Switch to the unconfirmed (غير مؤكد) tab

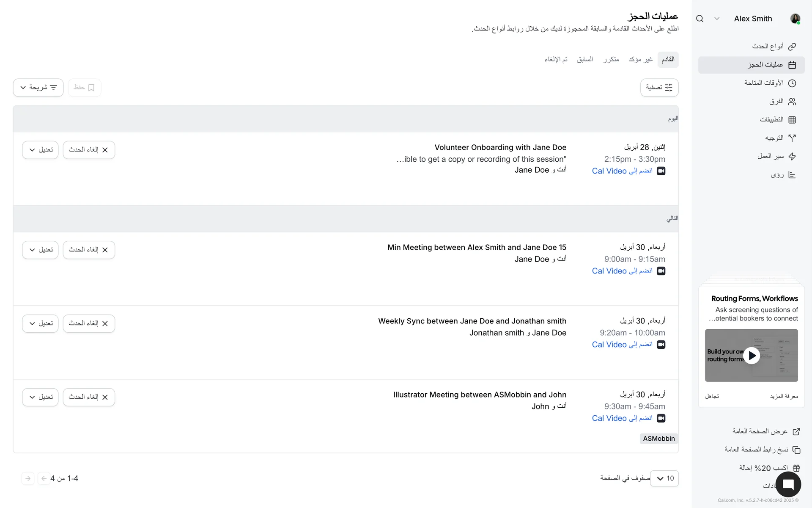coord(640,59)
